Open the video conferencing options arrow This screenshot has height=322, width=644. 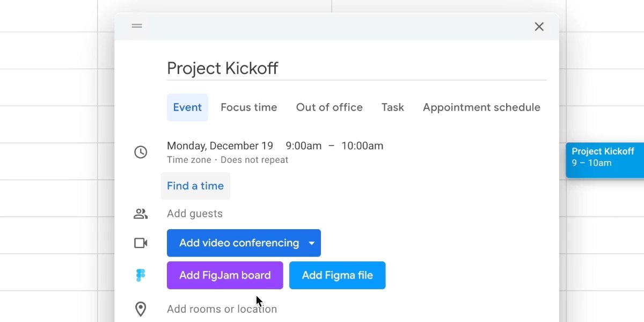[311, 243]
